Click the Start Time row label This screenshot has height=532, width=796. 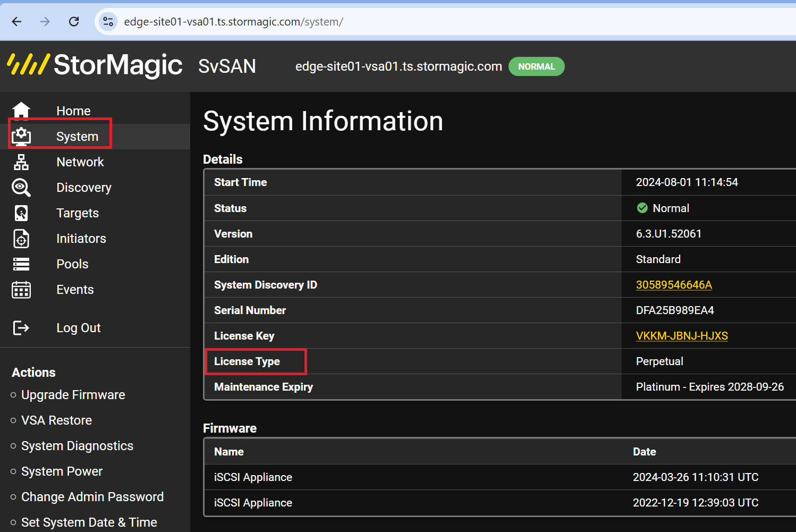click(x=240, y=182)
